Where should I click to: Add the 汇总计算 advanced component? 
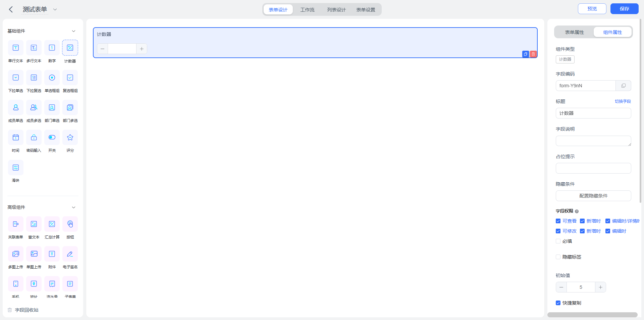point(52,224)
